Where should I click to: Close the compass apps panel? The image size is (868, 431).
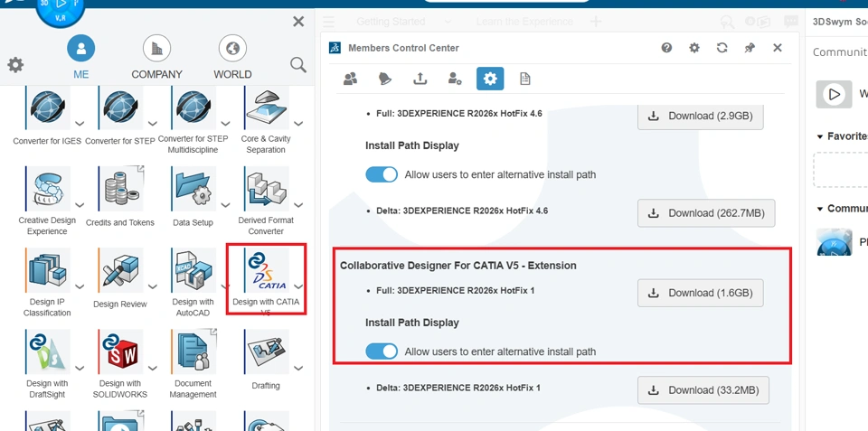point(298,22)
